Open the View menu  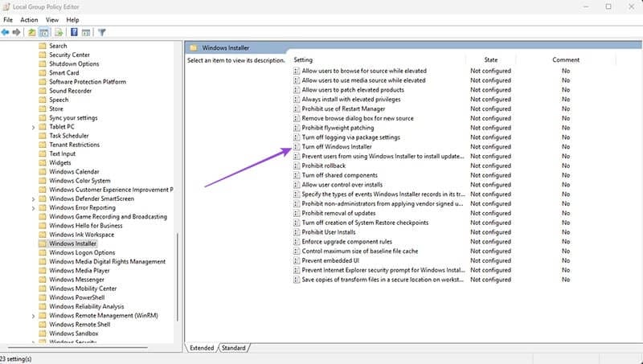tap(52, 19)
